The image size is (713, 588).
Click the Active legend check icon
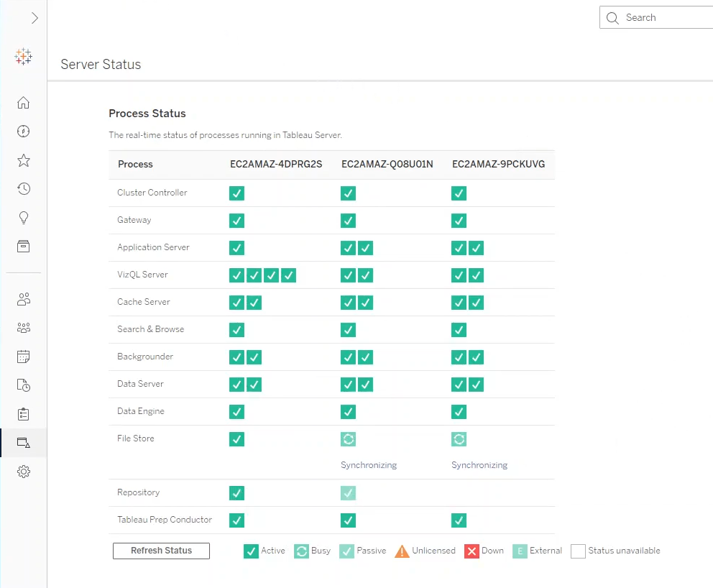pyautogui.click(x=251, y=551)
